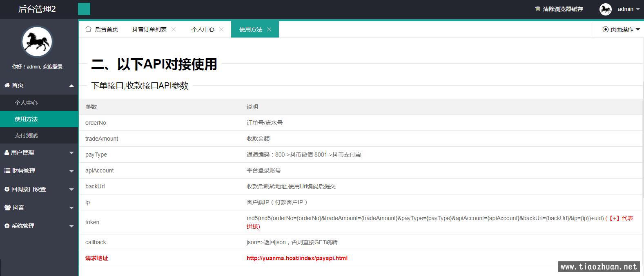This screenshot has width=644, height=276.
Task: Select 支付测试 in the sidebar
Action: pyautogui.click(x=26, y=135)
